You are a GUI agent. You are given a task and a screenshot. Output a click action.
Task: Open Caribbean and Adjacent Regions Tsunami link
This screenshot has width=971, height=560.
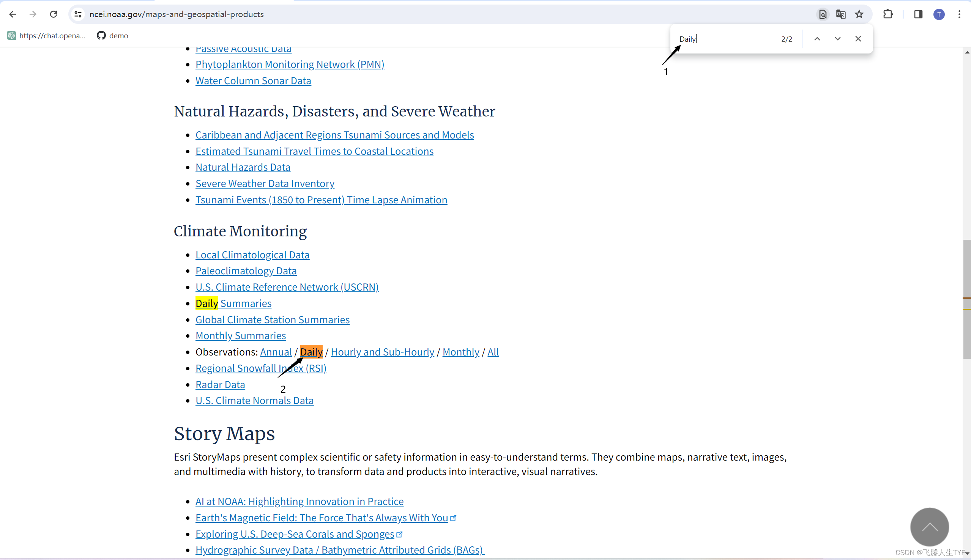335,135
